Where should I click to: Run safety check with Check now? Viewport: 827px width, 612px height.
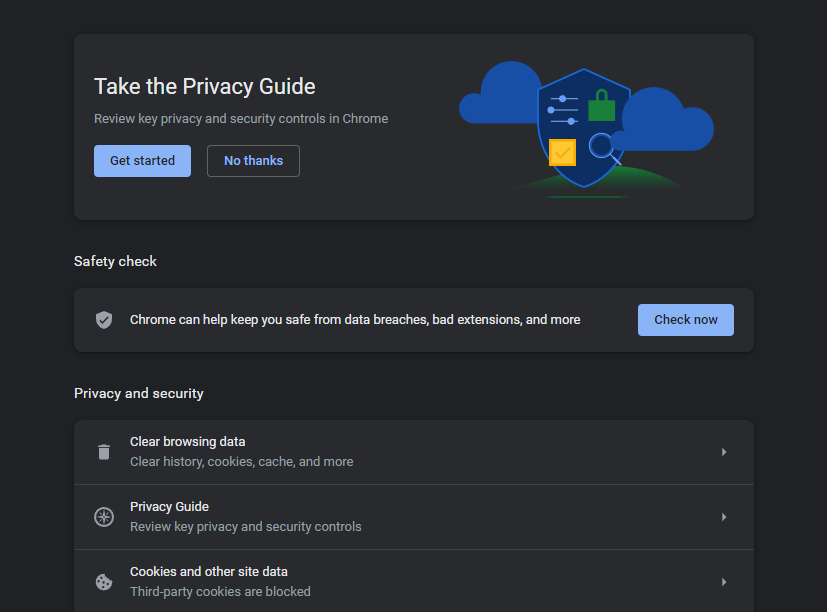pos(685,320)
